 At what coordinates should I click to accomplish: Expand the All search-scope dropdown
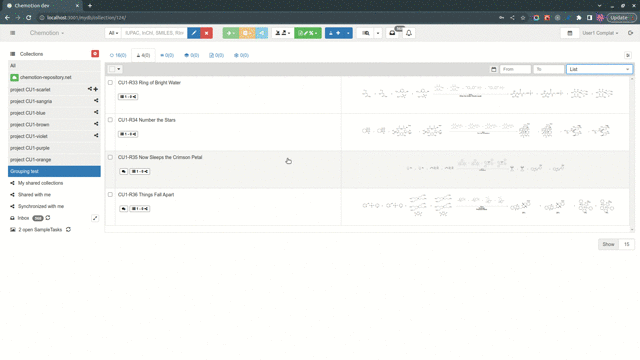[x=113, y=33]
